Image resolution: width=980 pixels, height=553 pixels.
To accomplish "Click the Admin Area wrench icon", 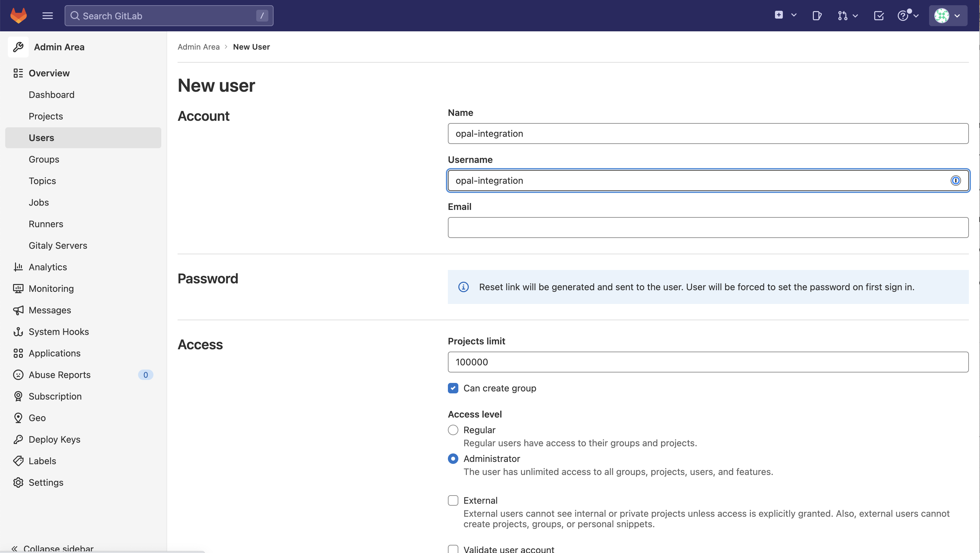I will [18, 47].
